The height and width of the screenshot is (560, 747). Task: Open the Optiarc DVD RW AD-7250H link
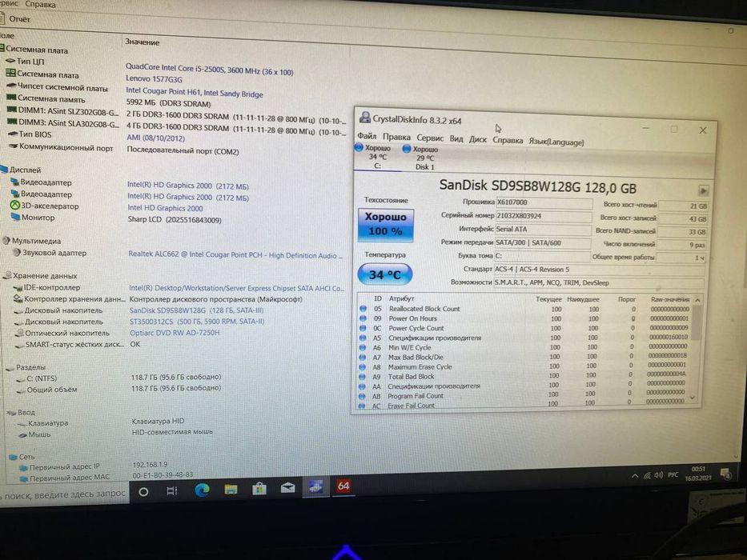tap(175, 332)
